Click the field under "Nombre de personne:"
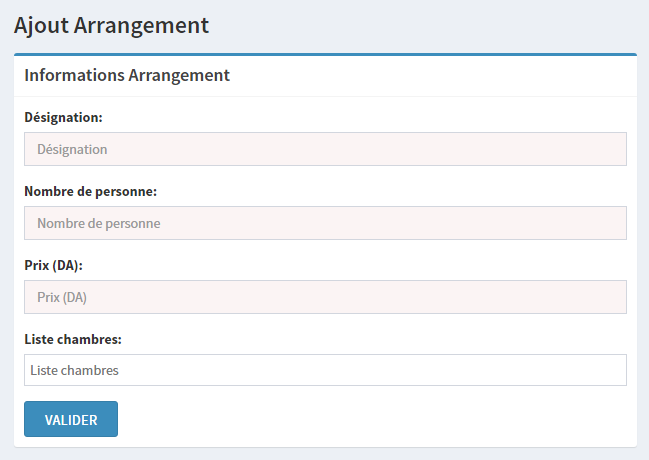Viewport: 649px width, 460px height. [x=325, y=223]
